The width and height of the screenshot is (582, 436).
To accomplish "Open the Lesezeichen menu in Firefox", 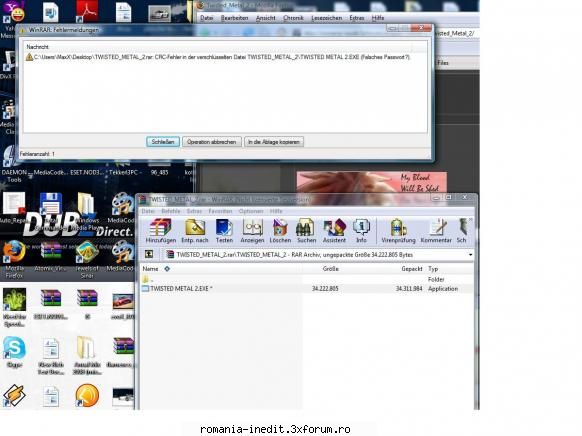I will [327, 18].
